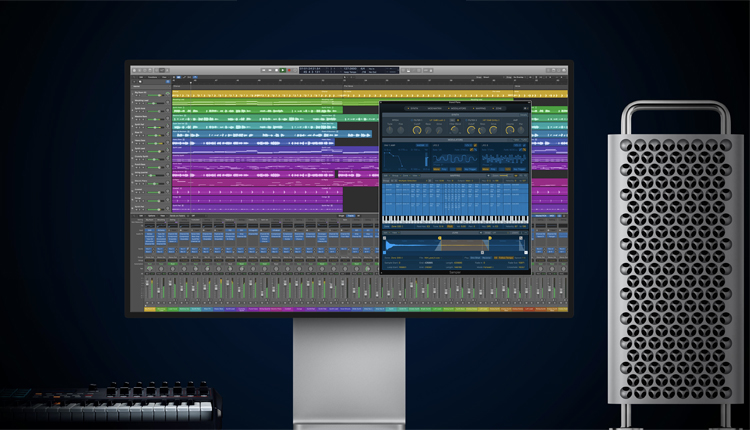Select the Synth Stab track header
The width and height of the screenshot is (750, 430).
pos(151,110)
